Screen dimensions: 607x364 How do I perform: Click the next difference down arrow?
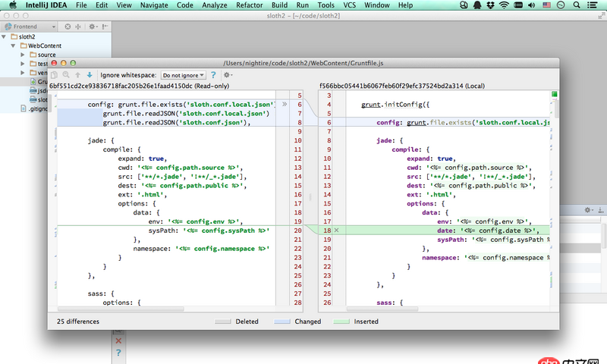90,75
